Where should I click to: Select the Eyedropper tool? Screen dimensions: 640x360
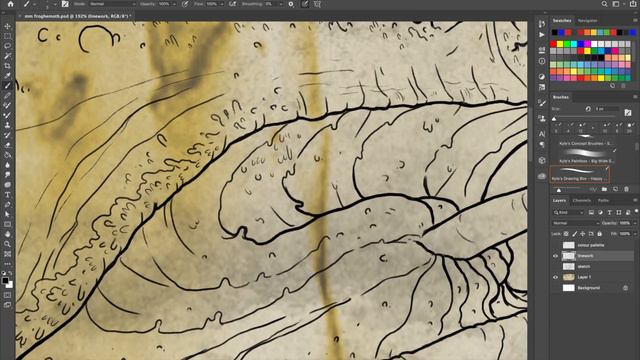(7, 76)
